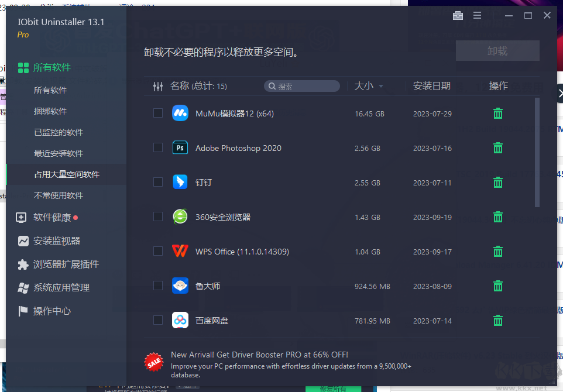Viewport: 563px width, 392px height.
Task: Open list filter settings sliders icon
Action: (x=158, y=86)
